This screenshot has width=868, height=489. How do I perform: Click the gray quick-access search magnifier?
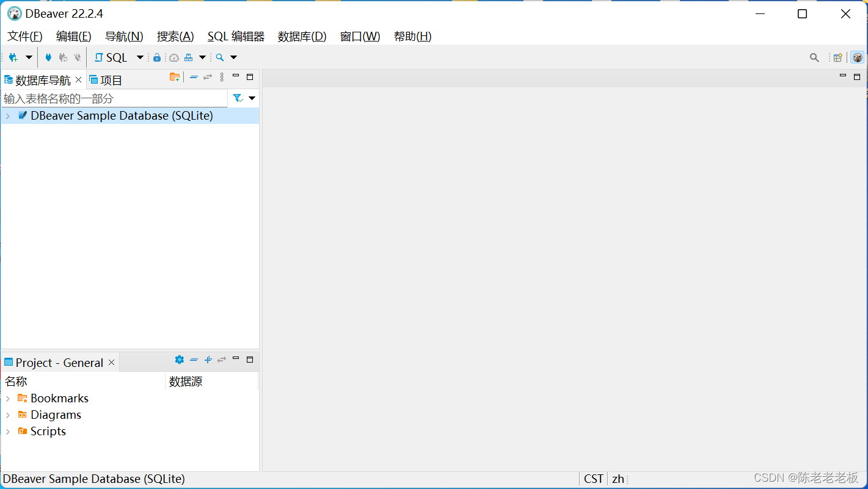tap(814, 57)
